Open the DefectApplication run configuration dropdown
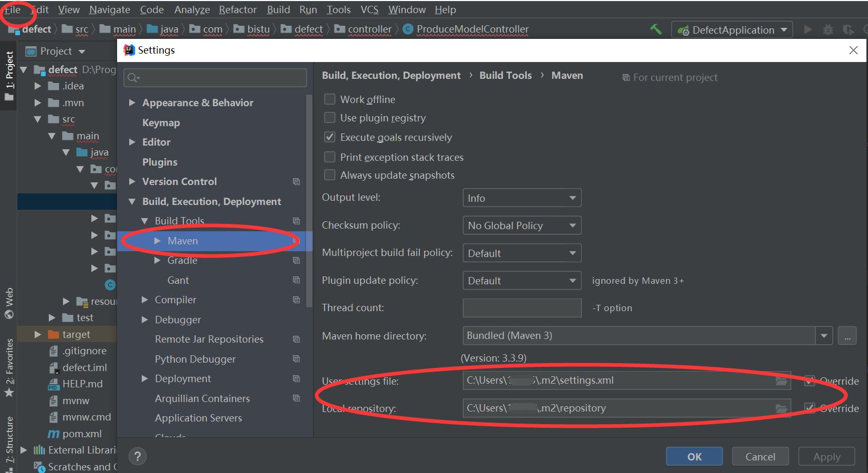 coord(732,30)
